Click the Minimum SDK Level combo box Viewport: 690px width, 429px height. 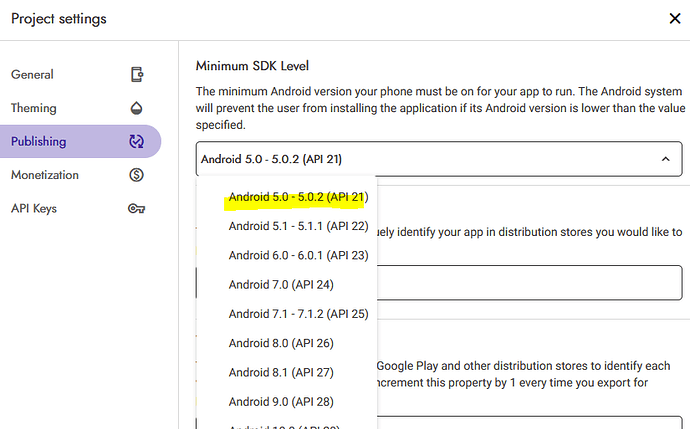[430, 159]
